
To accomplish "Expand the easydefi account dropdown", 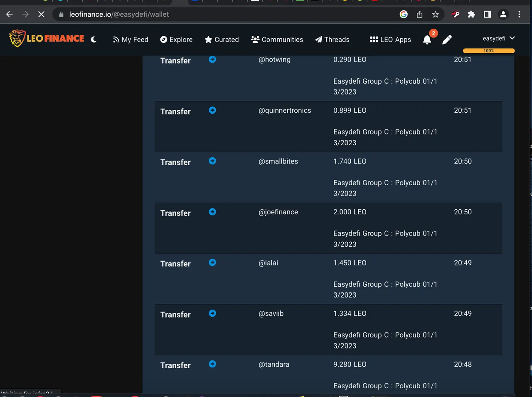I will 498,38.
